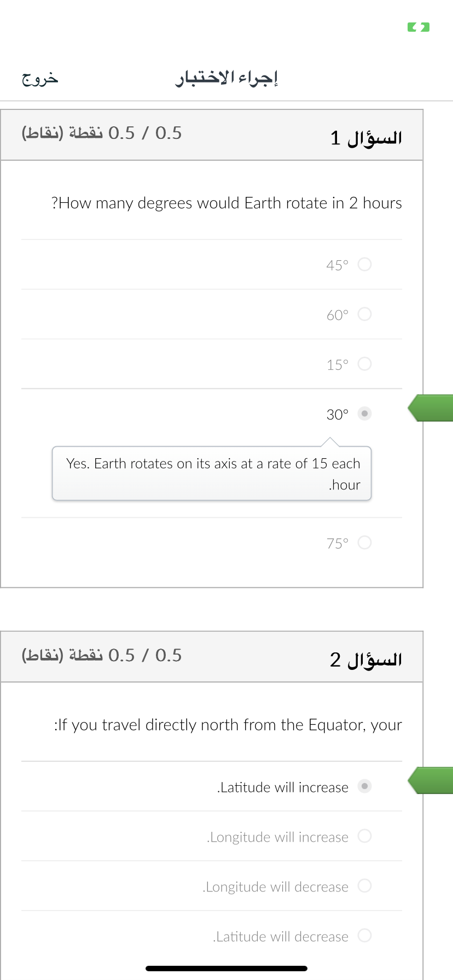Choose Latitude will increase radio button
This screenshot has width=453, height=980.
(364, 786)
